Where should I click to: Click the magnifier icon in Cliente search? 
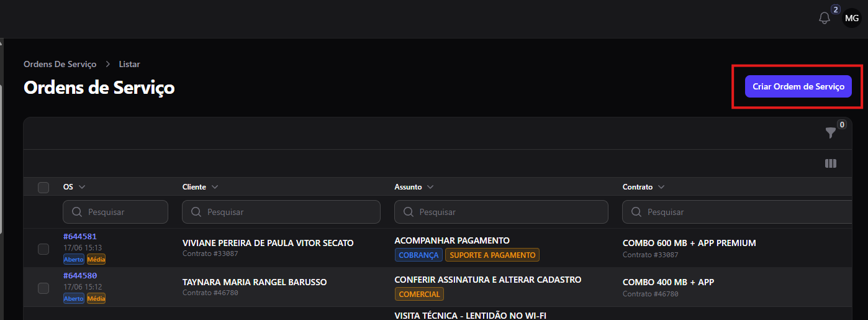(x=196, y=212)
